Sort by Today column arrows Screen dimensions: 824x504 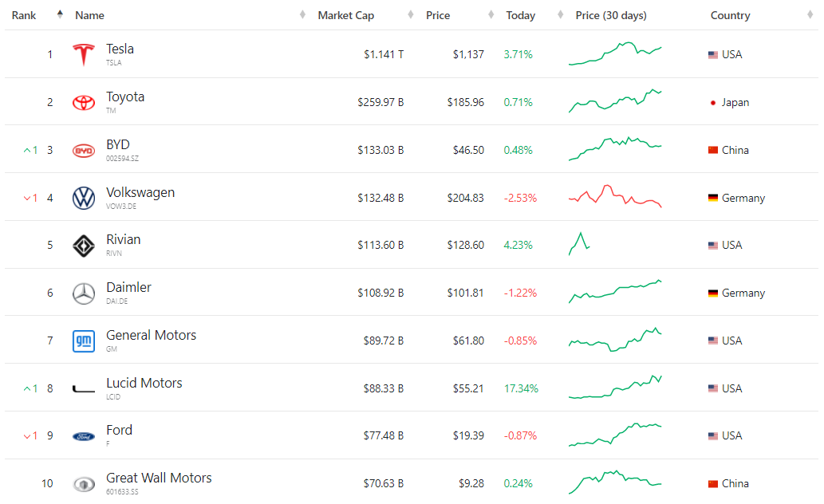tap(560, 14)
